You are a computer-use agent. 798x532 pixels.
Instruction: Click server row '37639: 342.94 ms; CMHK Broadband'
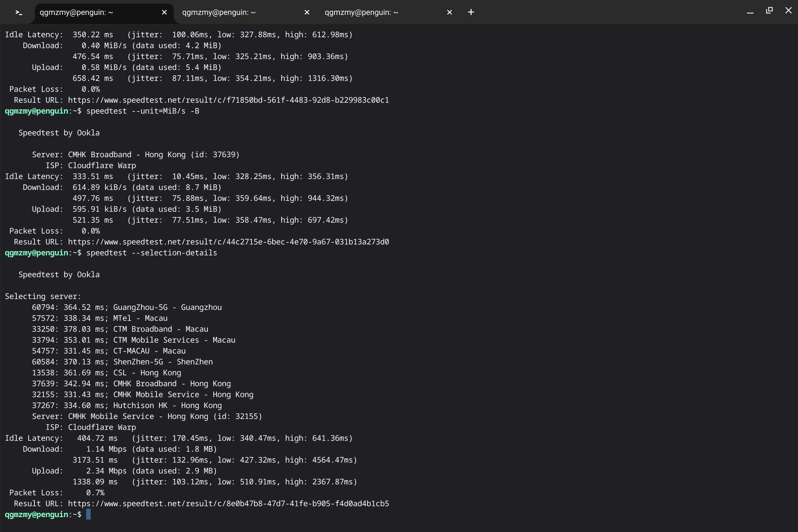click(x=131, y=384)
